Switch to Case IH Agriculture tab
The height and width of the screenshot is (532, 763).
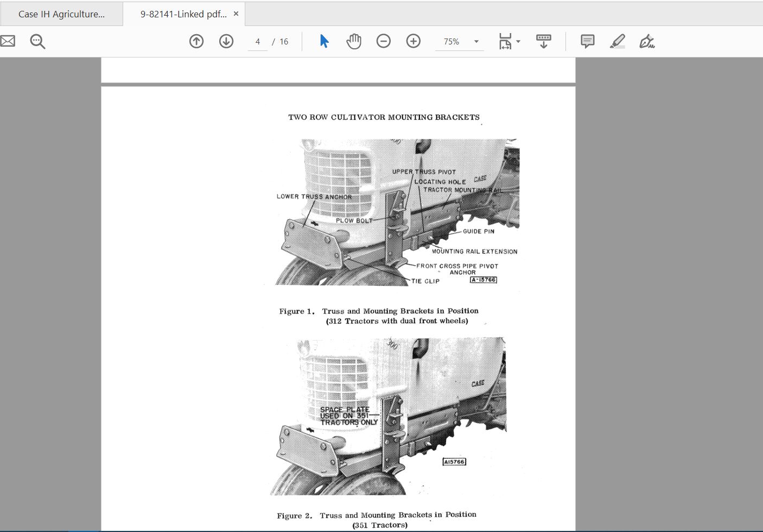(x=61, y=14)
